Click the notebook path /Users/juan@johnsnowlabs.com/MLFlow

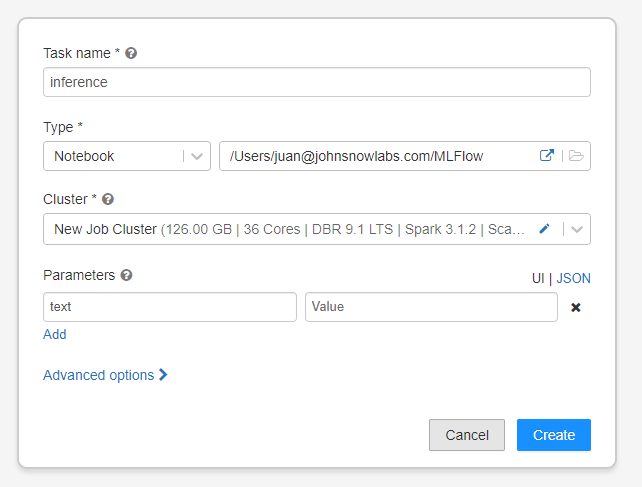356,156
